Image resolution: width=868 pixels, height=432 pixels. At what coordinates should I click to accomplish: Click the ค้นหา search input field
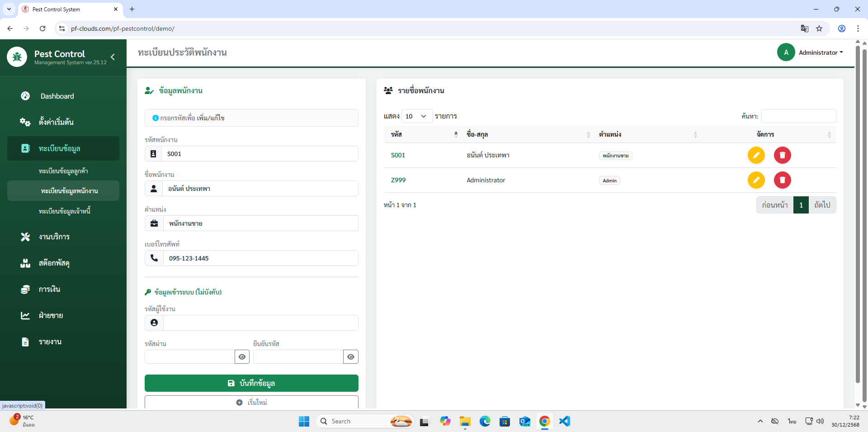tap(798, 116)
